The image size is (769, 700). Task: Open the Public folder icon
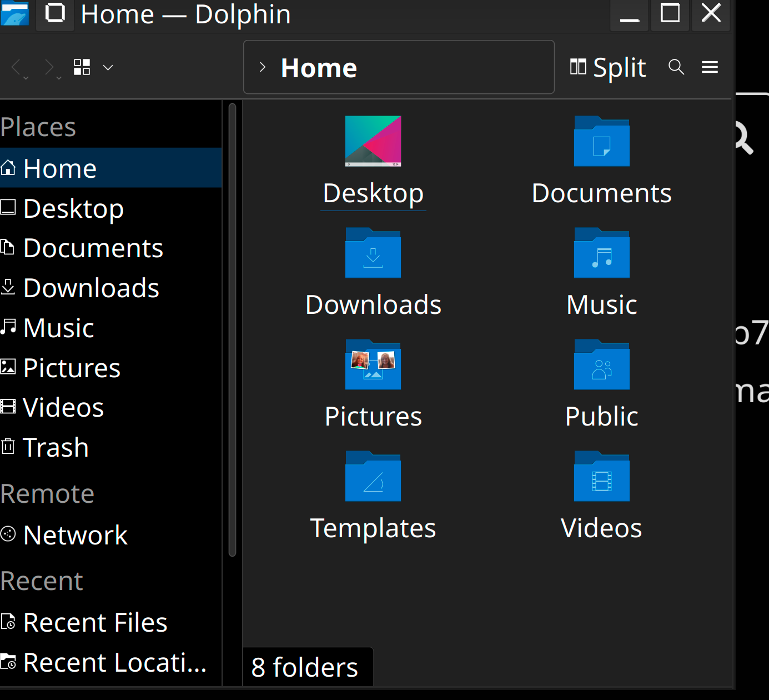[601, 366]
